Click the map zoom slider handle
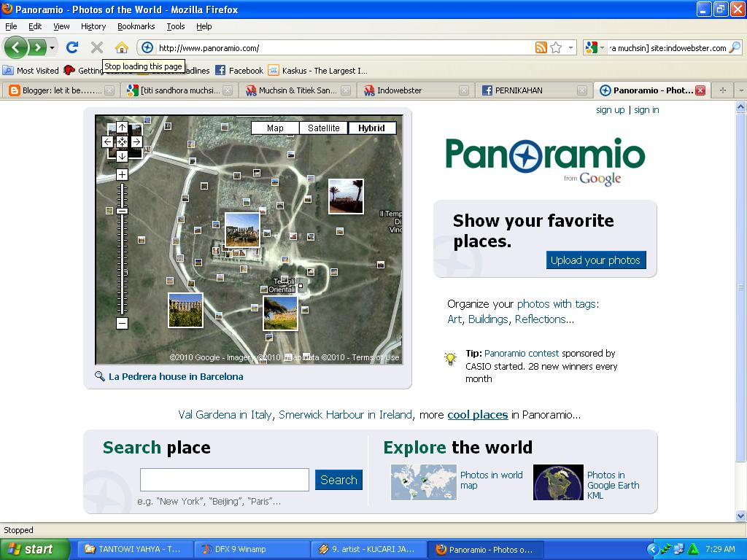The image size is (747, 560). click(x=123, y=211)
